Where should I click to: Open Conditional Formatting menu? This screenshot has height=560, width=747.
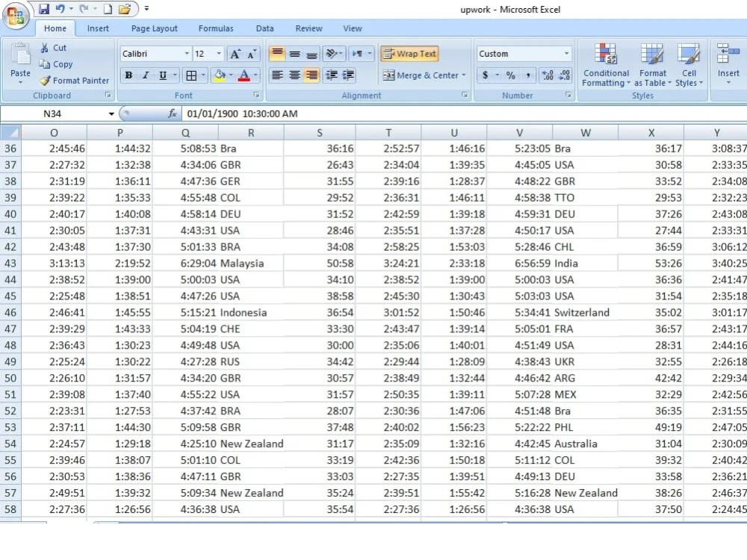click(606, 65)
